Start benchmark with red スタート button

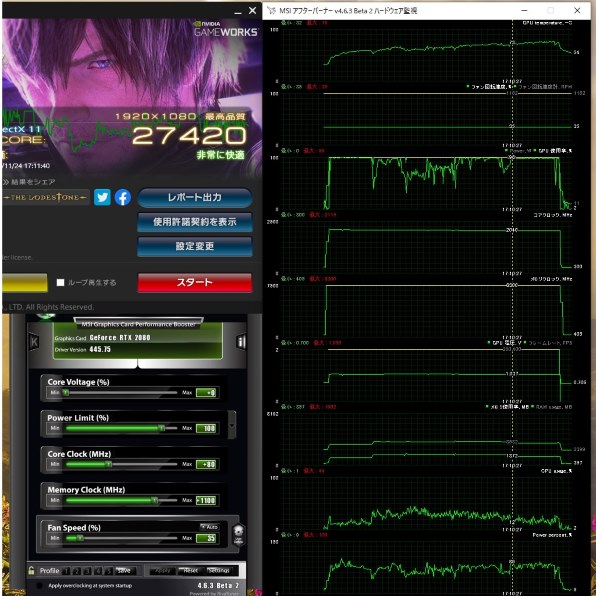tap(195, 282)
